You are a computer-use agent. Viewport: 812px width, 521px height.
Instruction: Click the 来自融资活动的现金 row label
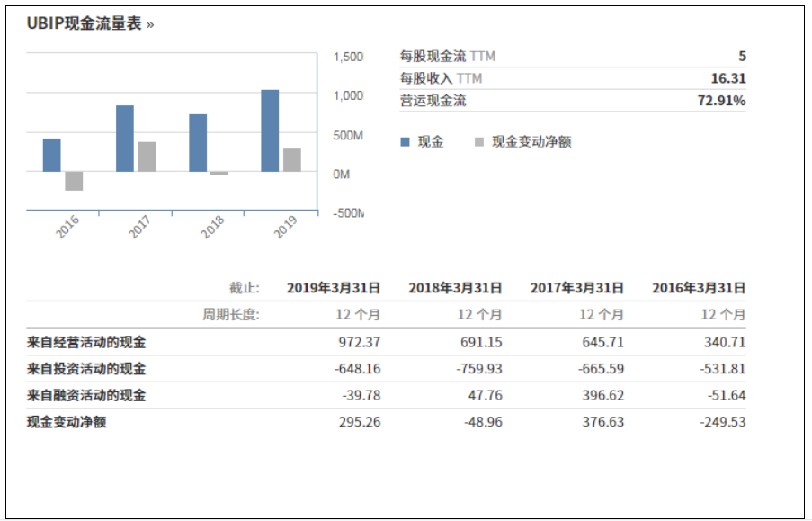(x=86, y=396)
